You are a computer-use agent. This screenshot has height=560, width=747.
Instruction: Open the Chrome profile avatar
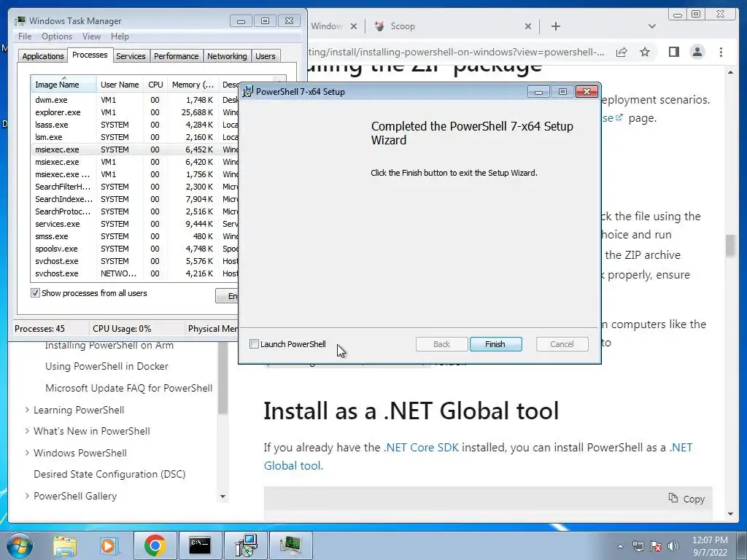[x=697, y=52]
